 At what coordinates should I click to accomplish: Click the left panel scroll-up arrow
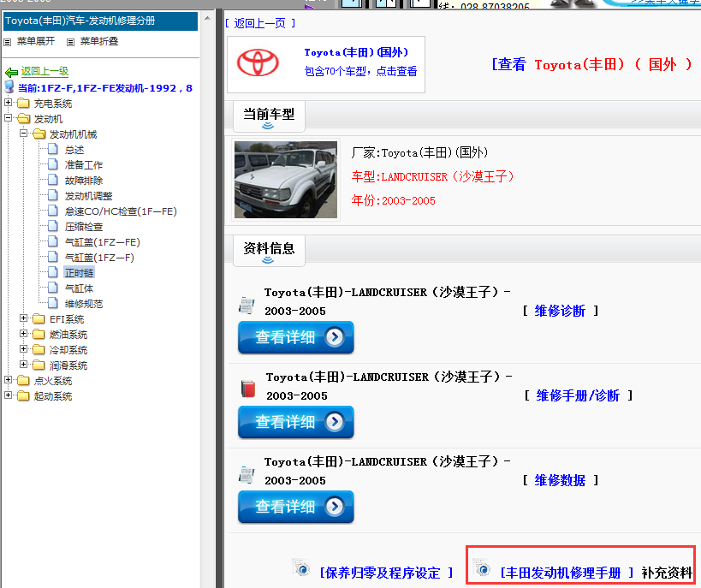[207, 18]
